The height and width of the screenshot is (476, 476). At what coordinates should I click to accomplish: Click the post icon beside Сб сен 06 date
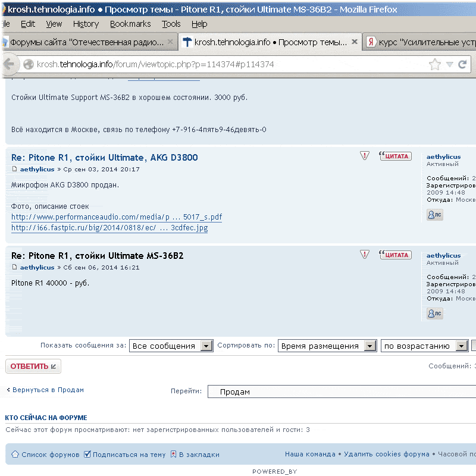tap(14, 267)
